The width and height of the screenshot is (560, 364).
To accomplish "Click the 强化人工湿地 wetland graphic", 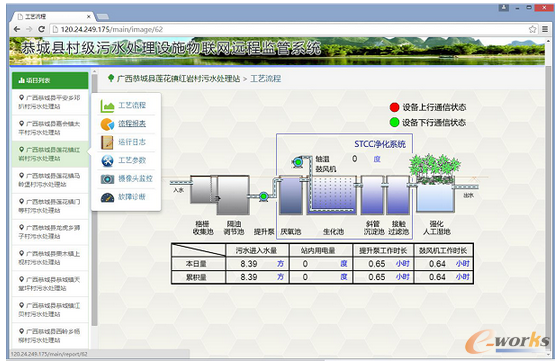I will point(435,184).
